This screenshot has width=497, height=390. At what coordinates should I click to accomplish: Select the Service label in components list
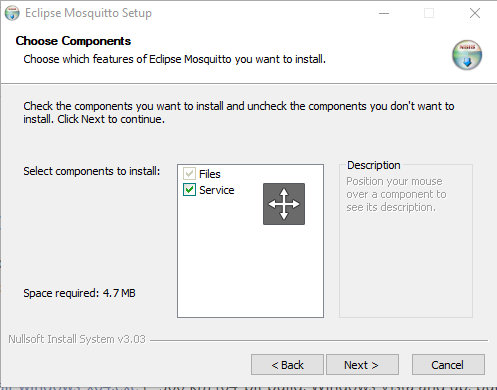coord(217,190)
